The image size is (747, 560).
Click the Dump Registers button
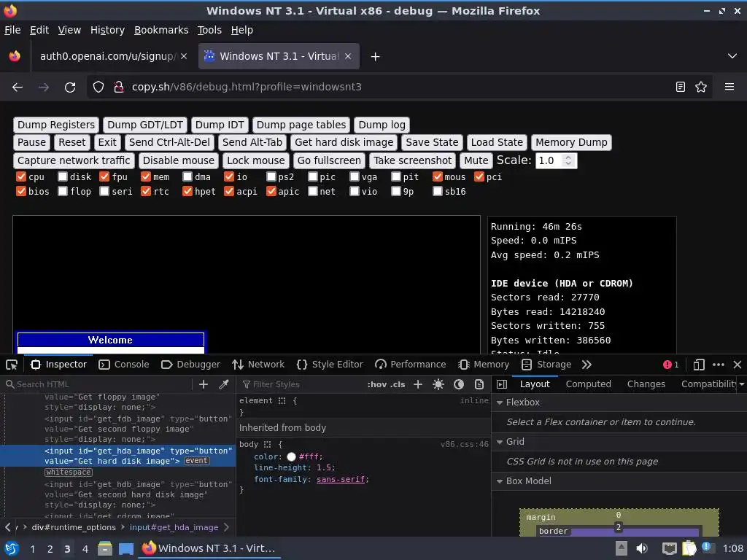coord(56,125)
